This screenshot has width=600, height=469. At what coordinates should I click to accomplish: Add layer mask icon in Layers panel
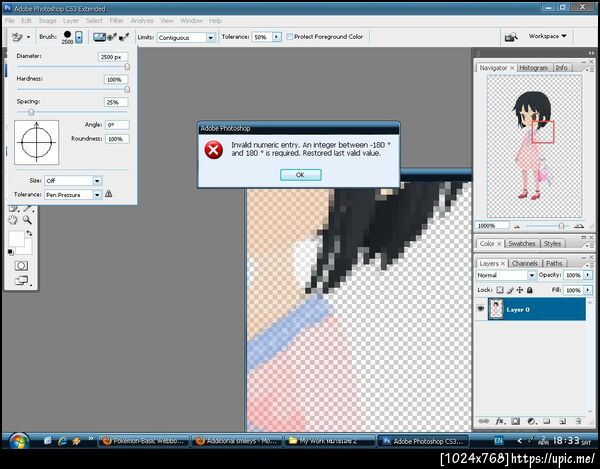pyautogui.click(x=515, y=421)
